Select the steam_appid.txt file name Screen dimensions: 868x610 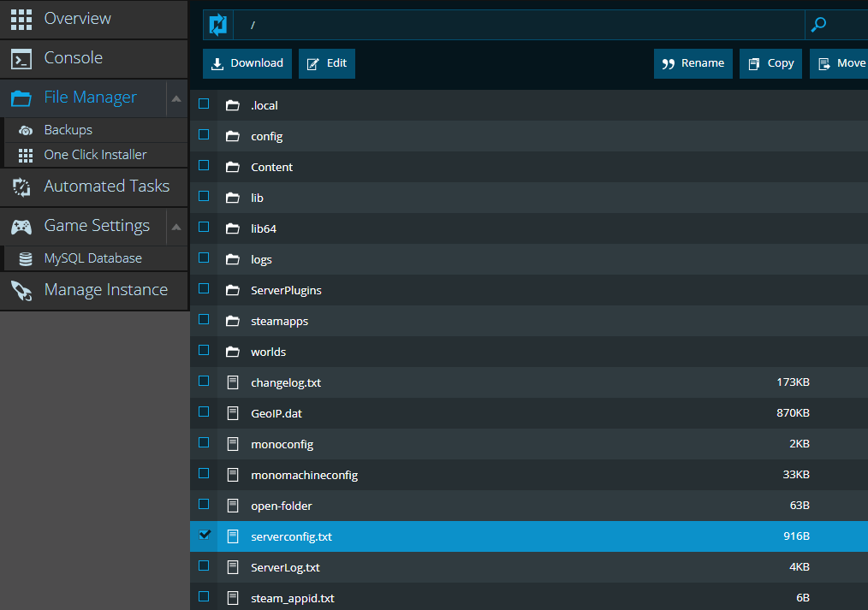click(292, 598)
